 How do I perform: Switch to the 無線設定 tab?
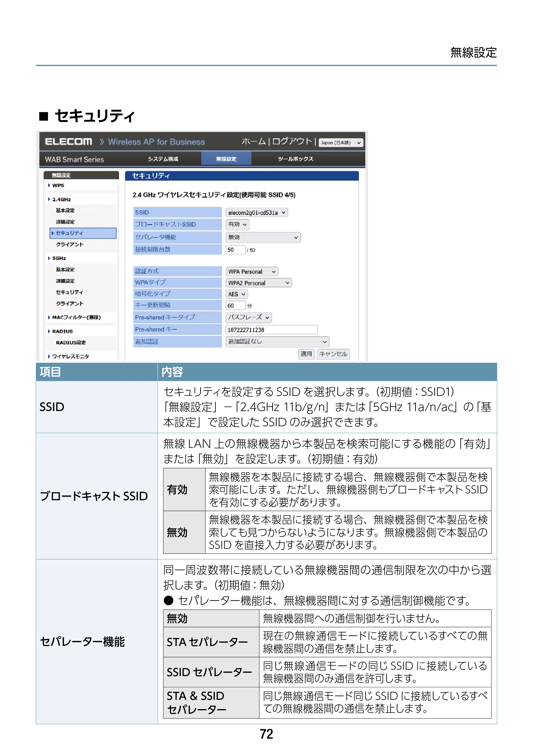[226, 159]
